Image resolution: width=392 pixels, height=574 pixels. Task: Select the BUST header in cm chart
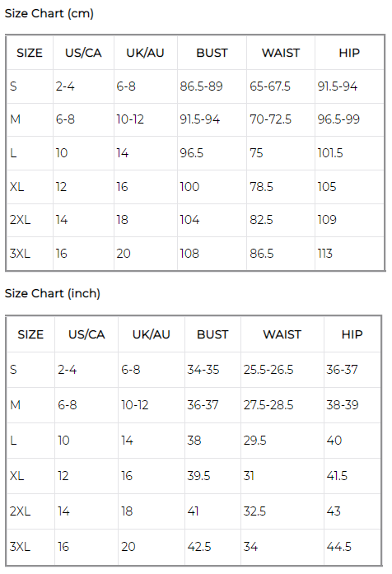(212, 53)
